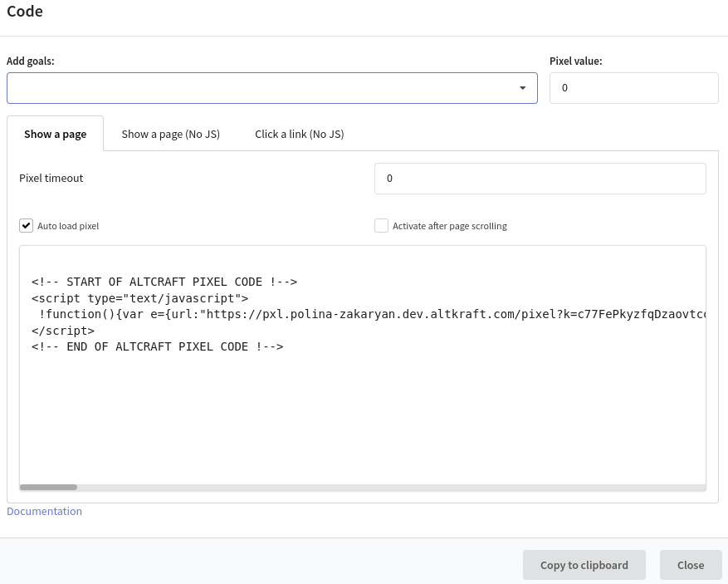The width and height of the screenshot is (728, 584).
Task: Click the END OF ALTCRAFT PIXEL CODE comment line
Action: 158,346
